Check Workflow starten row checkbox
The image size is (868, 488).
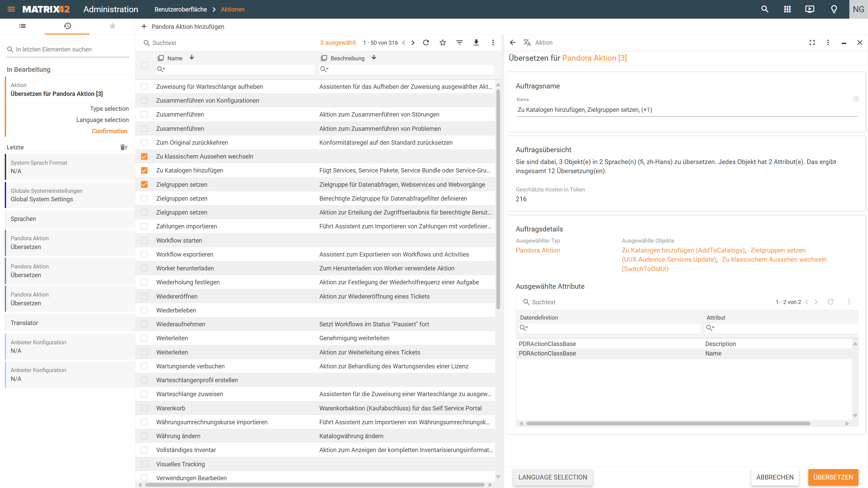pyautogui.click(x=144, y=241)
